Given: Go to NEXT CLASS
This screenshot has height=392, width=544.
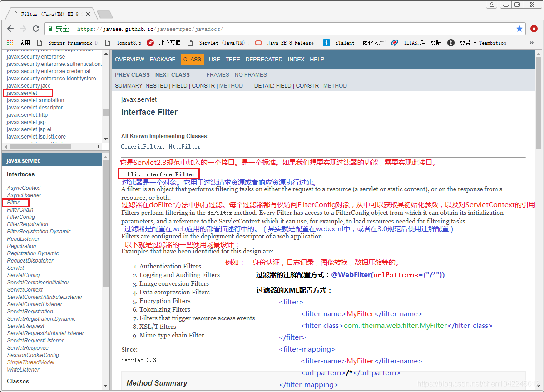Looking at the screenshot, I should point(173,75).
